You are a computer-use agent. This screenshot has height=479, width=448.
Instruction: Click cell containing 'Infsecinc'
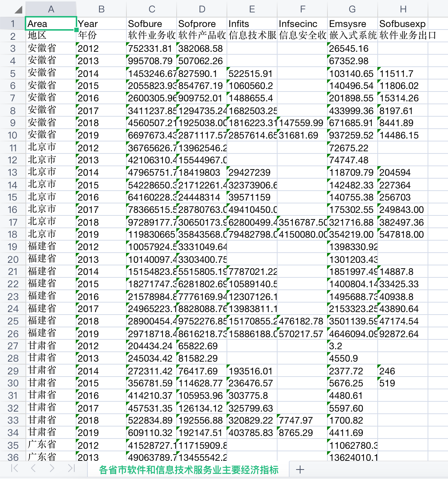point(302,24)
